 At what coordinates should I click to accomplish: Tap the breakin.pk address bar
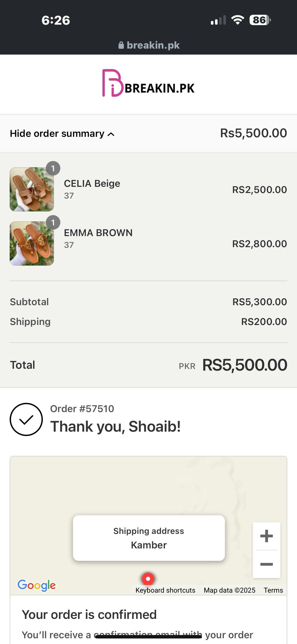point(153,45)
